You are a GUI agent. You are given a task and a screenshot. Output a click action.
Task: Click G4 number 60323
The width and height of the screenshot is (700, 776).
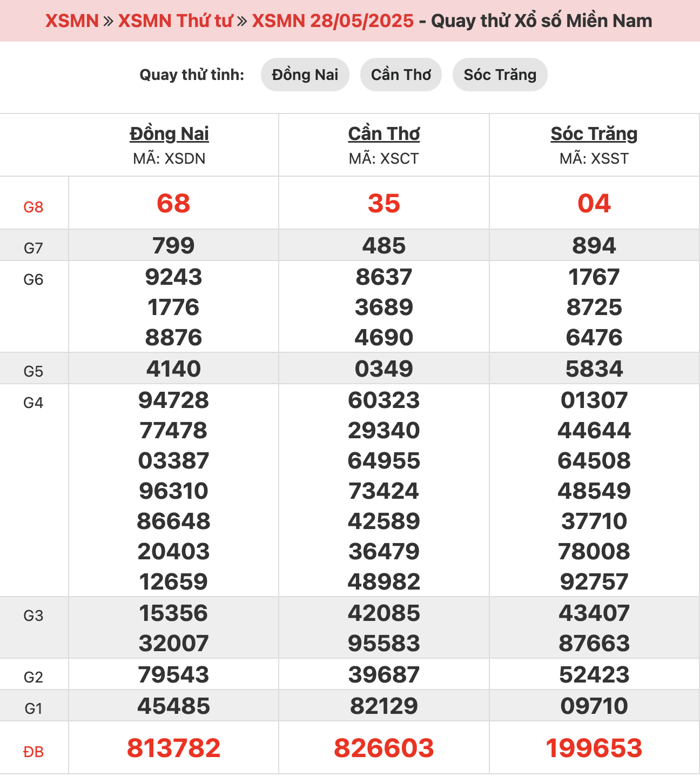click(x=384, y=400)
